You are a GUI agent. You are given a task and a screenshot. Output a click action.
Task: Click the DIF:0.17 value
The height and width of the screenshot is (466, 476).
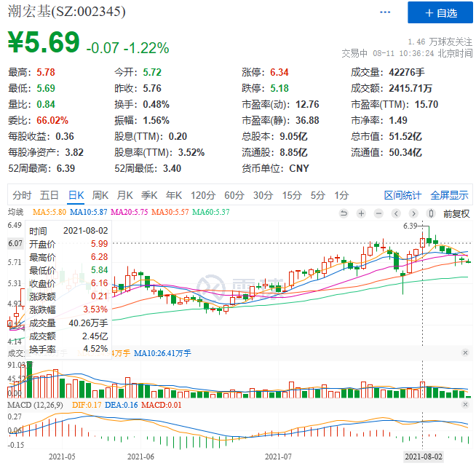[x=87, y=406]
